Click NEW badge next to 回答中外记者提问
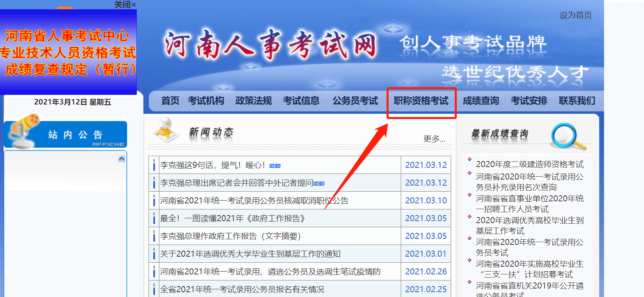 tap(319, 184)
